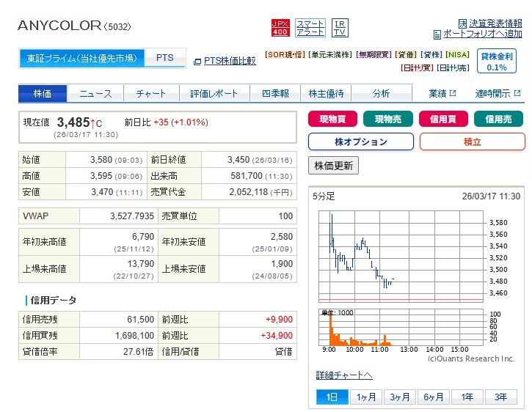Open 詳細チャートへ detailed chart link

coord(344,375)
